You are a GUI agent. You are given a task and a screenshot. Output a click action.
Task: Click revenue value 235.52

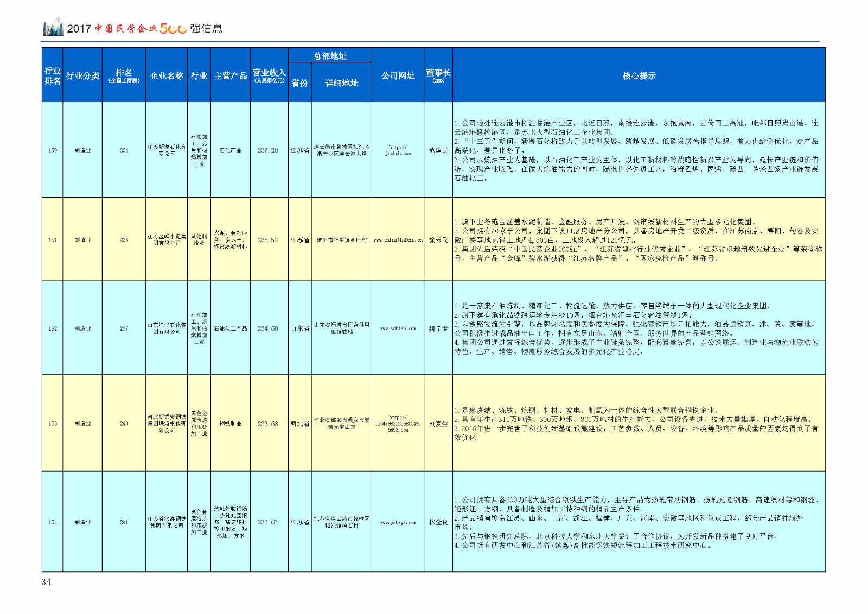click(268, 240)
